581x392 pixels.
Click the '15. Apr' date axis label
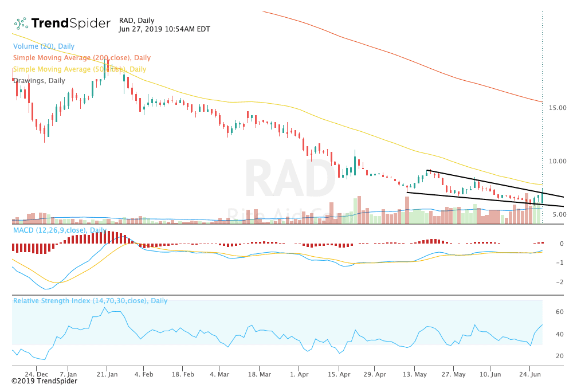(339, 374)
